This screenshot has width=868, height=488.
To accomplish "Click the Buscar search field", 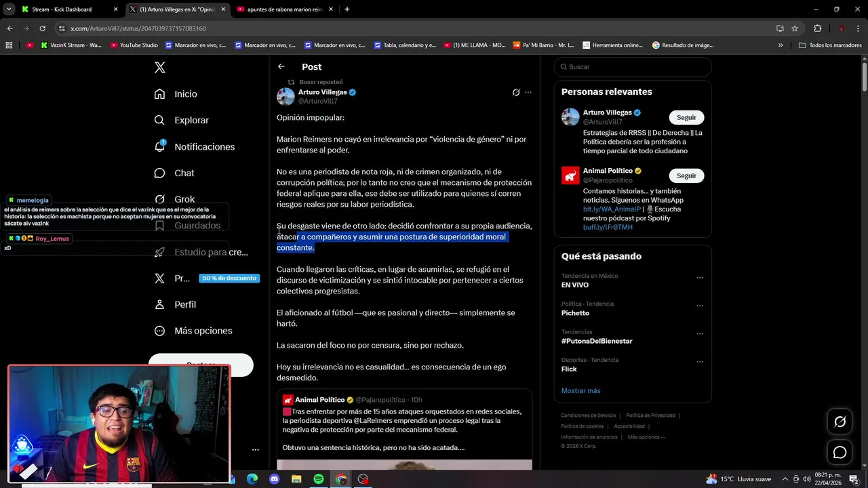I will [x=633, y=66].
